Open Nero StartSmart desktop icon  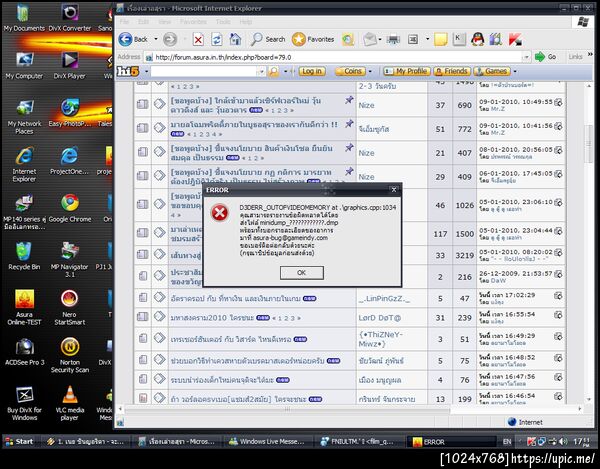point(70,307)
